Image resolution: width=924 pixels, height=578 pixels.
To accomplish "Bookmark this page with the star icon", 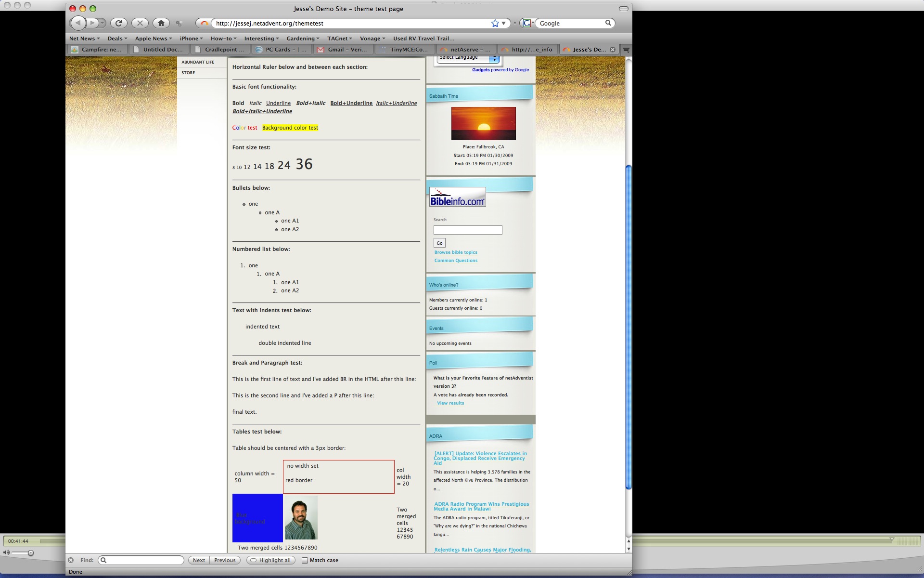I will tap(495, 23).
